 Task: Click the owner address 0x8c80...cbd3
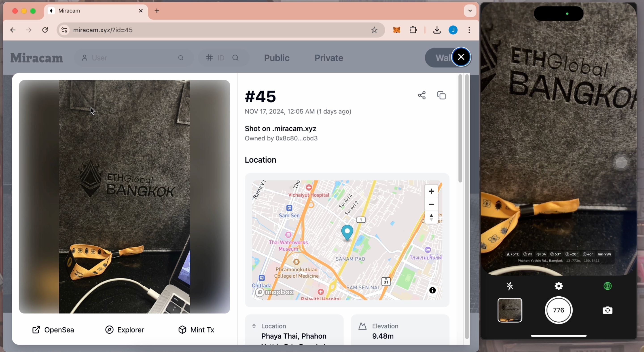click(x=297, y=138)
